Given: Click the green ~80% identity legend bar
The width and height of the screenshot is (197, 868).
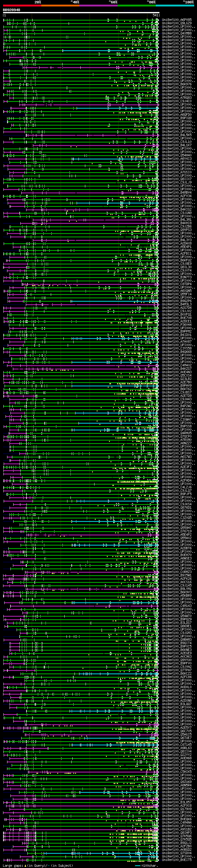Looking at the screenshot, I should point(137,6).
